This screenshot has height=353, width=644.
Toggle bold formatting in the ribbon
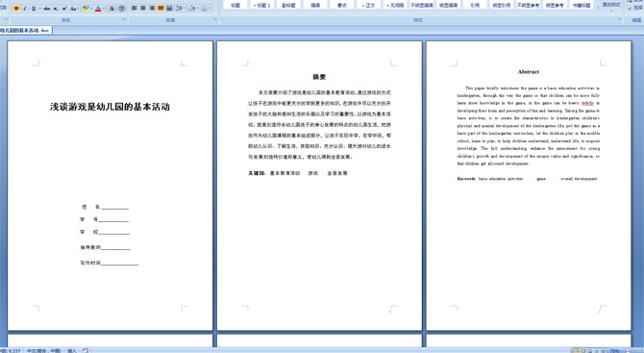16,9
